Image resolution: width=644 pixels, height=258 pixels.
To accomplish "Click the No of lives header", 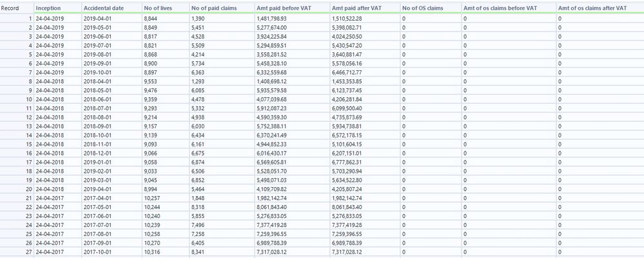I will tap(158, 8).
